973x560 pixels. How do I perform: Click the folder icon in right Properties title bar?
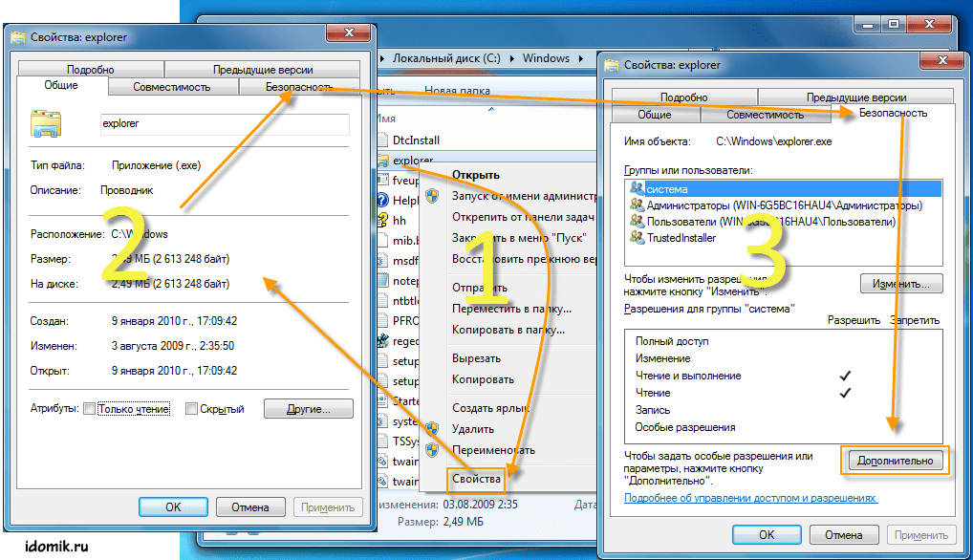point(612,65)
